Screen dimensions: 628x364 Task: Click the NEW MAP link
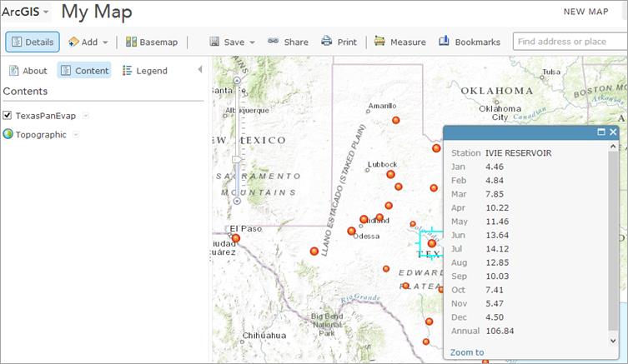[x=585, y=12]
